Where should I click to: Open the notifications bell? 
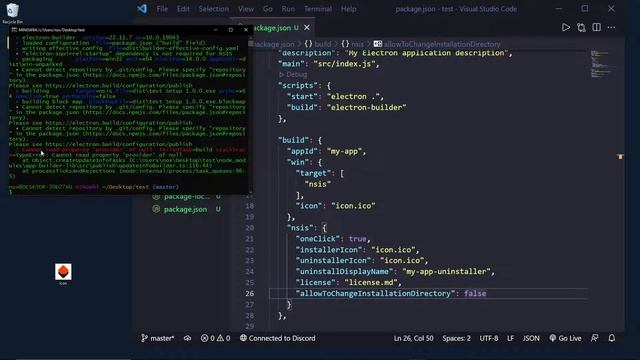(x=611, y=338)
